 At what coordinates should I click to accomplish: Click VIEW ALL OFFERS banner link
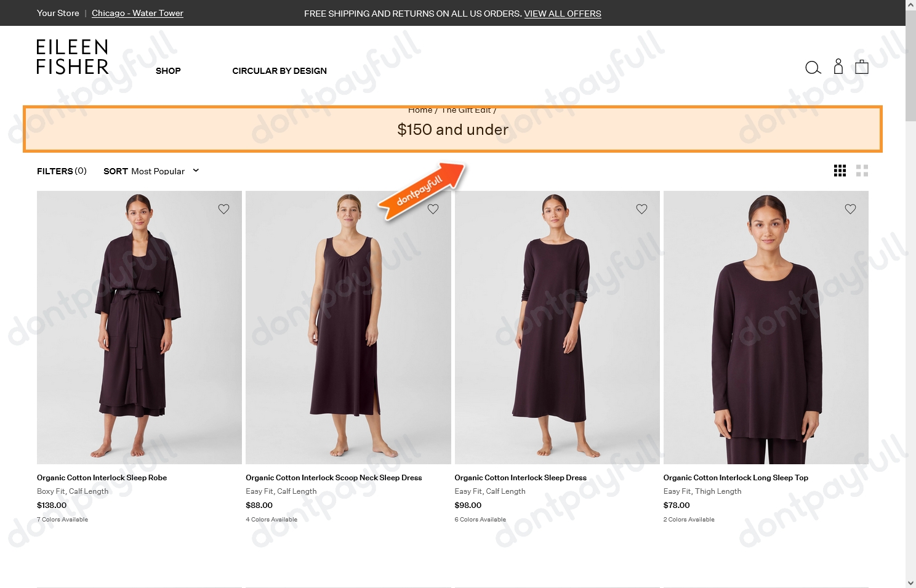[562, 13]
